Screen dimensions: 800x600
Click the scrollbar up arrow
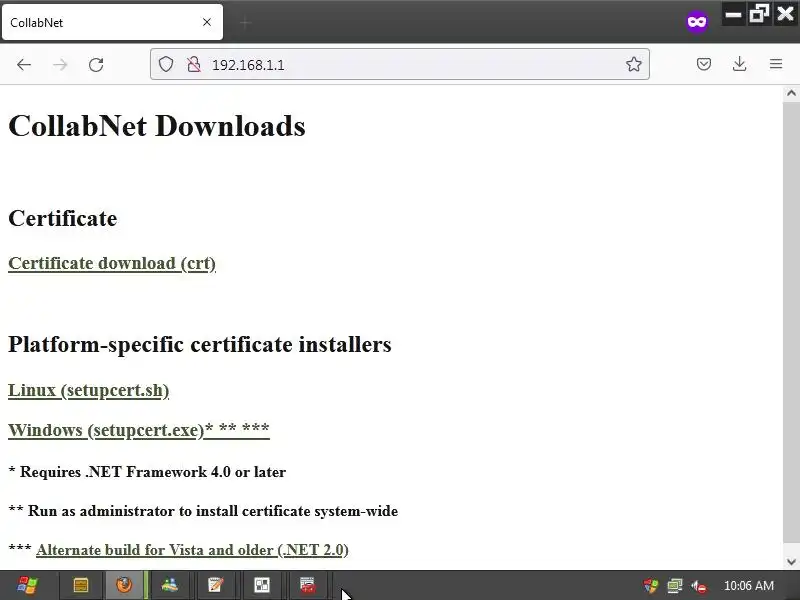coord(791,93)
